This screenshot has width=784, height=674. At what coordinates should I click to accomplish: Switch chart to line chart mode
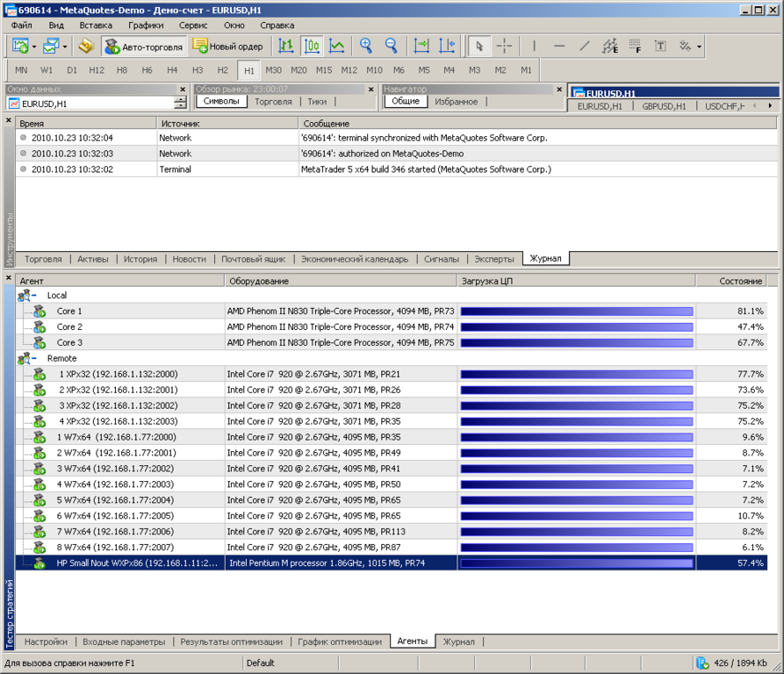[x=336, y=47]
